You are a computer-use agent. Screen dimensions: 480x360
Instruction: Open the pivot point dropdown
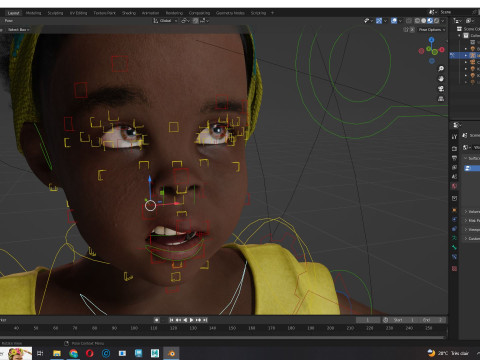pyautogui.click(x=186, y=21)
